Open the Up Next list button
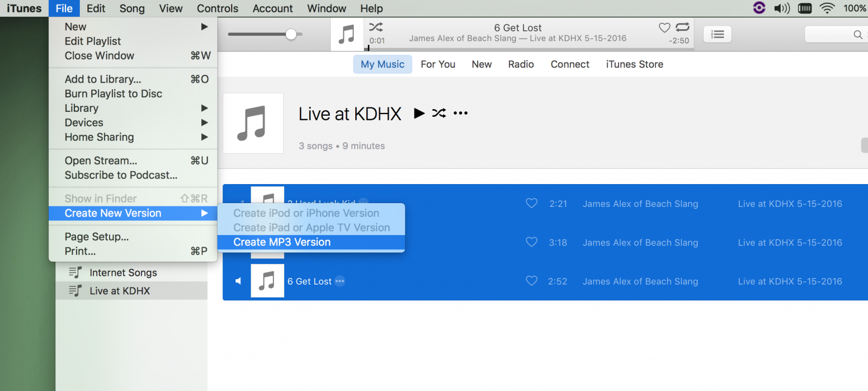Screen dimensions: 868x391 pyautogui.click(x=717, y=34)
